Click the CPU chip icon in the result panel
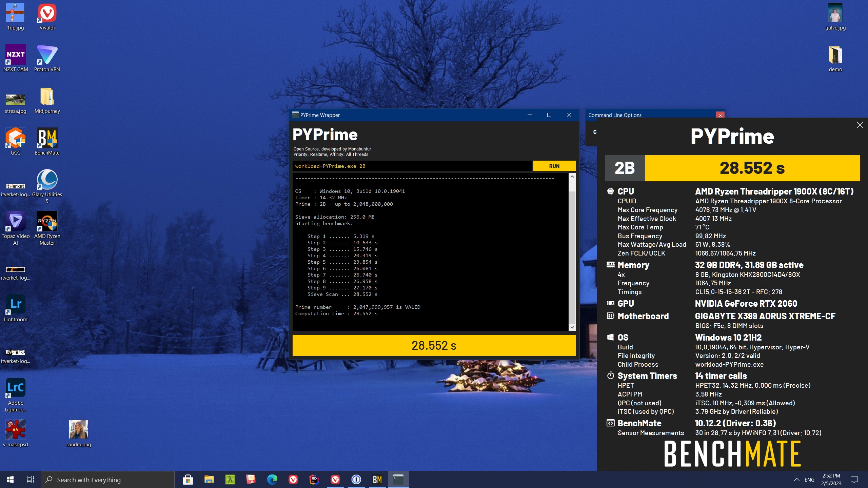 coord(610,191)
